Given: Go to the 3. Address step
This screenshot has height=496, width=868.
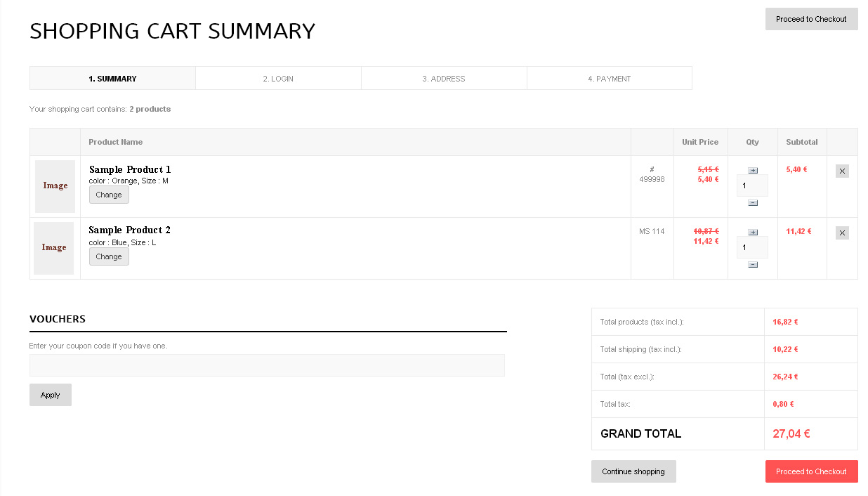Looking at the screenshot, I should point(444,78).
